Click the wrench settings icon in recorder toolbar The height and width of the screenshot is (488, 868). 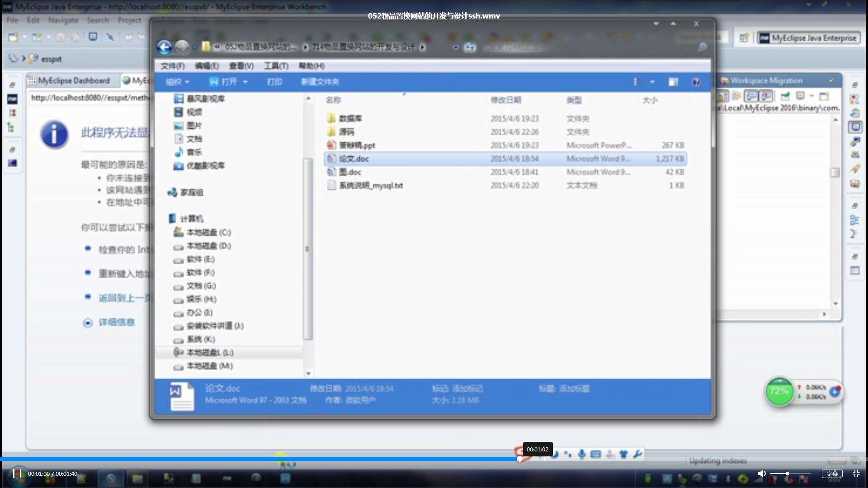637,454
